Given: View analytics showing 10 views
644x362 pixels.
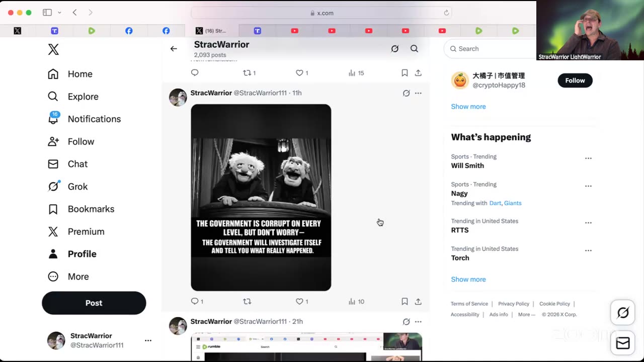Looking at the screenshot, I should [x=356, y=302].
